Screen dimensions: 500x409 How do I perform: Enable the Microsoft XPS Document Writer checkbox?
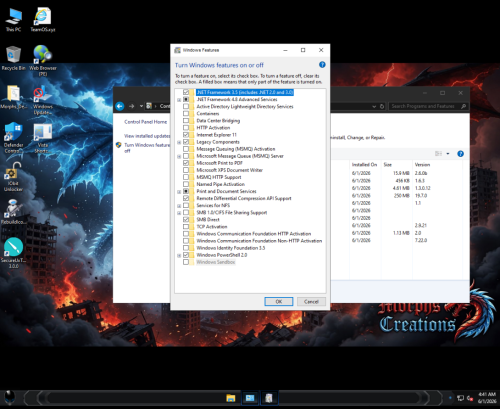click(186, 170)
